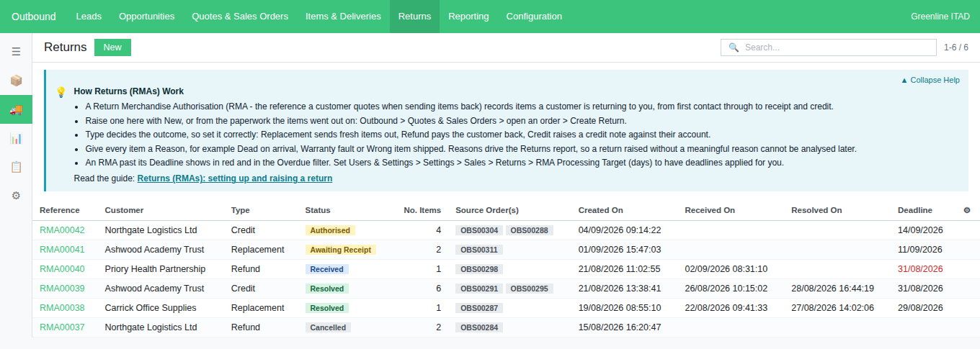The image size is (980, 349).
Task: Create a new return with New
Action: 112,47
